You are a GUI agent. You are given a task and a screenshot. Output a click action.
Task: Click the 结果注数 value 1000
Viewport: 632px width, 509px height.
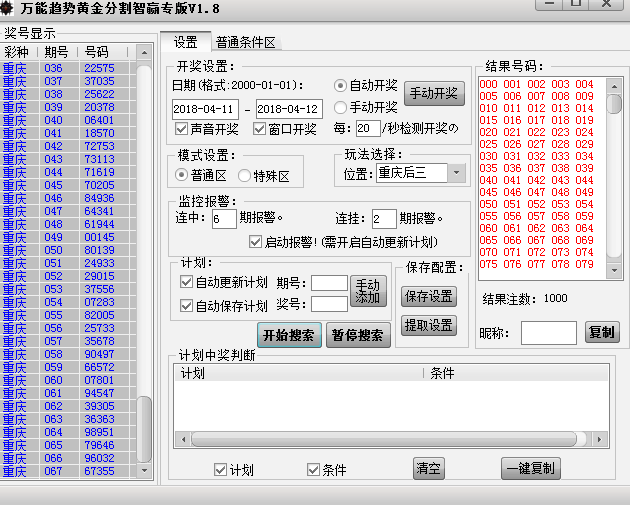point(555,298)
